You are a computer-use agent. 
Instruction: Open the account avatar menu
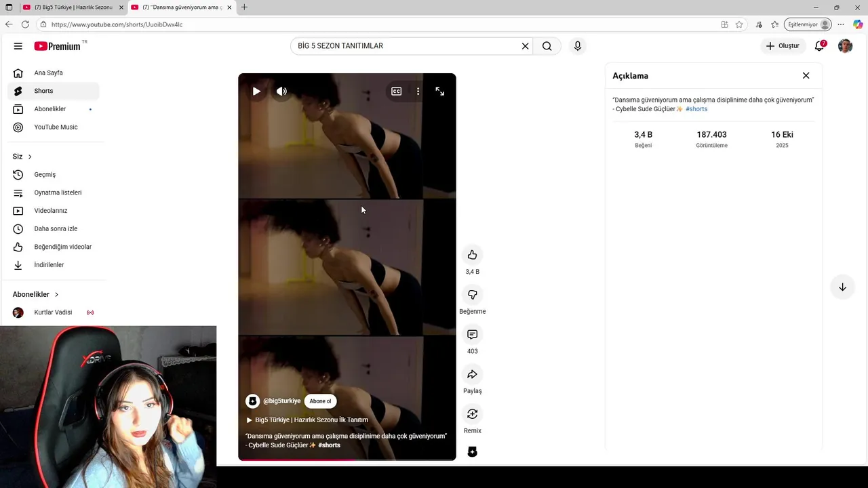click(x=845, y=46)
